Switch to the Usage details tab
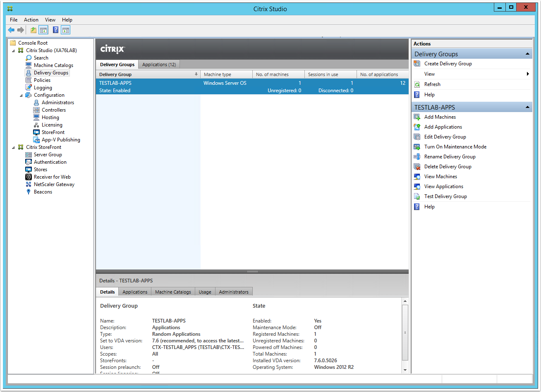The image size is (541, 392). (x=205, y=292)
